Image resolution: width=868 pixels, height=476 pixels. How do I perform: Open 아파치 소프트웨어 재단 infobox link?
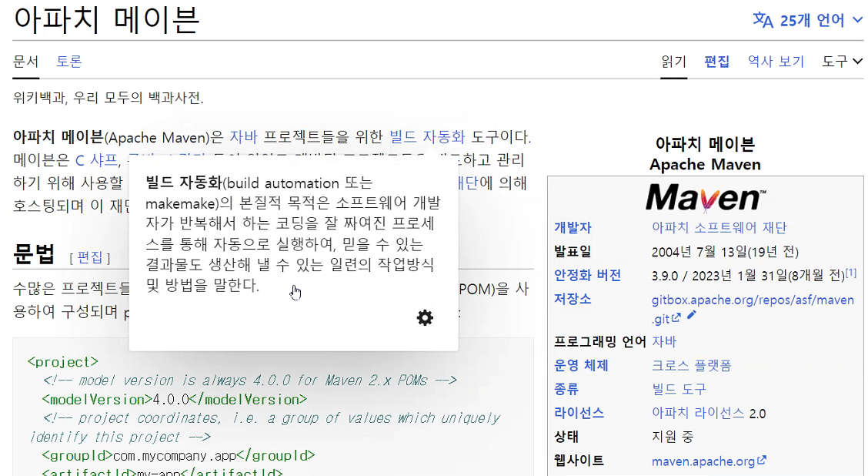pyautogui.click(x=719, y=227)
